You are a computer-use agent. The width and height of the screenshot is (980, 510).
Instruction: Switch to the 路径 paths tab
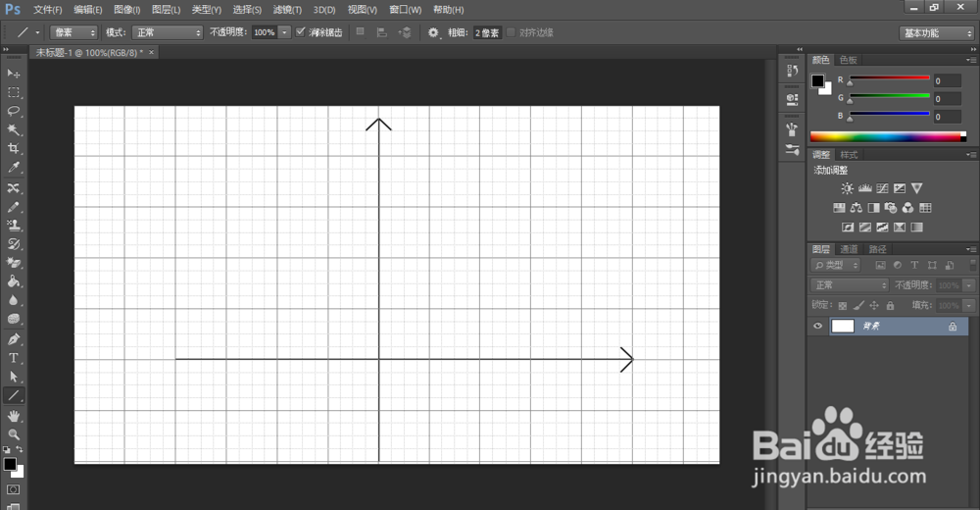point(877,249)
